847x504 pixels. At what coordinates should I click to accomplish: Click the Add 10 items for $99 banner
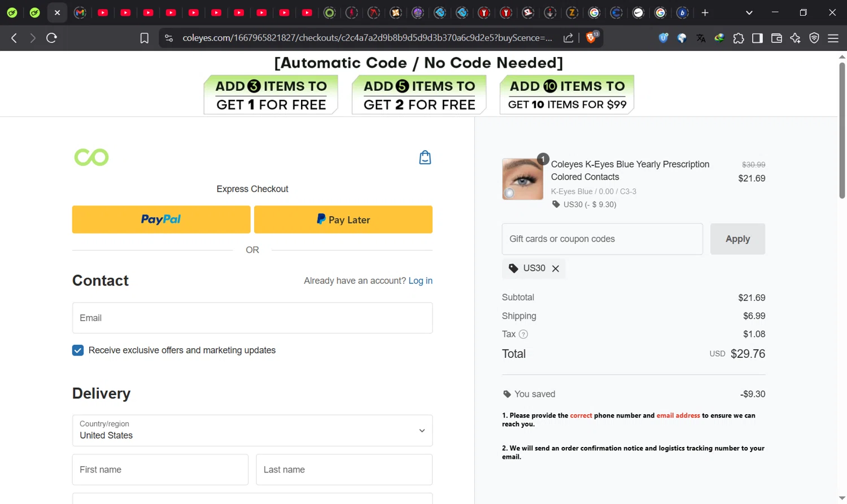[567, 95]
